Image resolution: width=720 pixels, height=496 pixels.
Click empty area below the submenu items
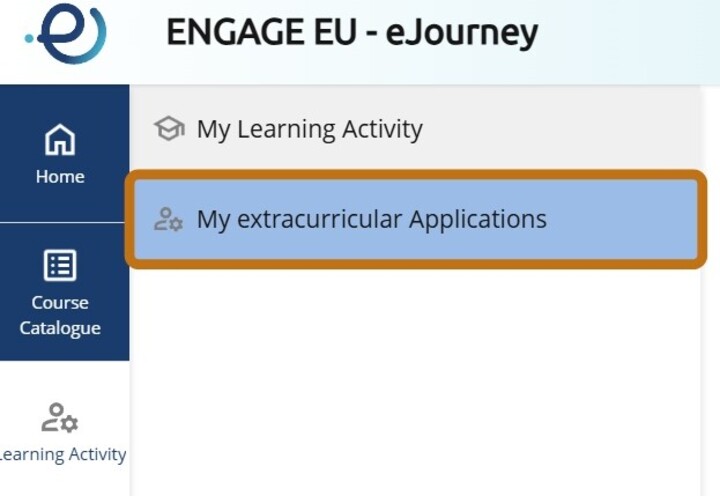(x=416, y=381)
